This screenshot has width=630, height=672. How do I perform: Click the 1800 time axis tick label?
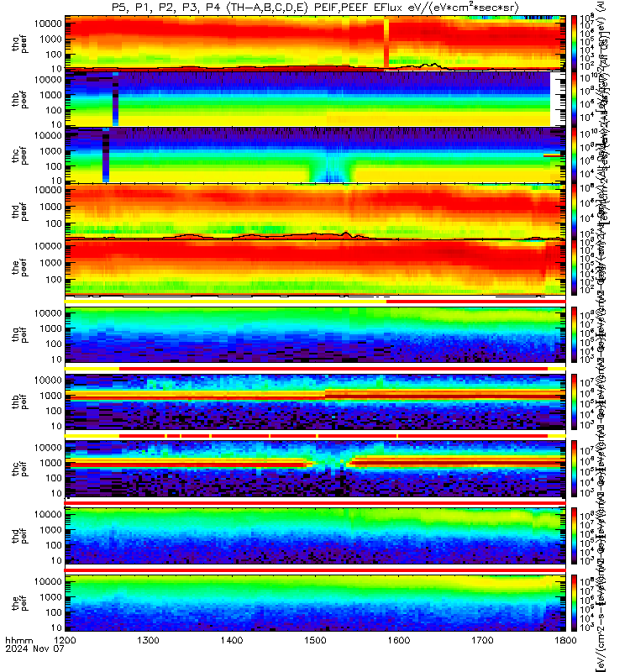(565, 640)
